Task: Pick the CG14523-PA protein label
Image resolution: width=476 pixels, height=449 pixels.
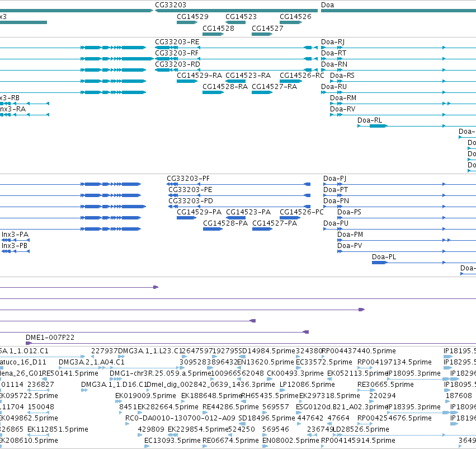Action: [248, 212]
